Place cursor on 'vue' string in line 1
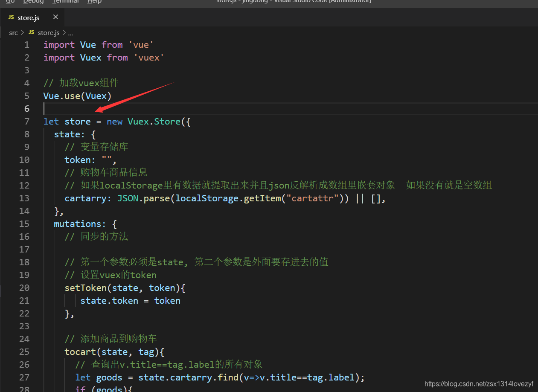 [x=141, y=45]
